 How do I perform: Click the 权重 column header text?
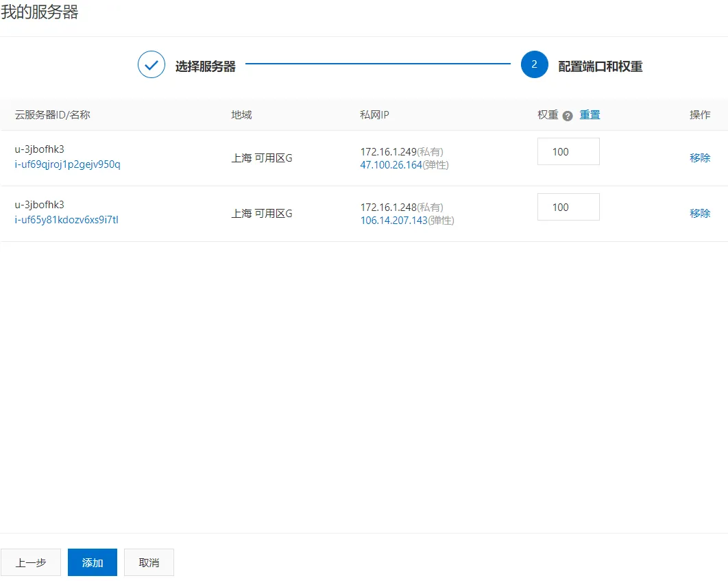click(548, 114)
